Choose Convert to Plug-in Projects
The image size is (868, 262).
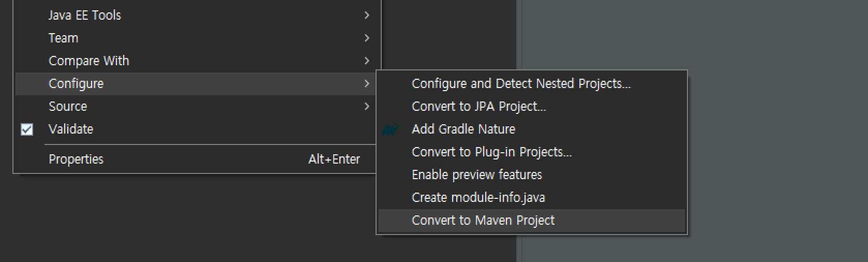[x=532, y=152]
